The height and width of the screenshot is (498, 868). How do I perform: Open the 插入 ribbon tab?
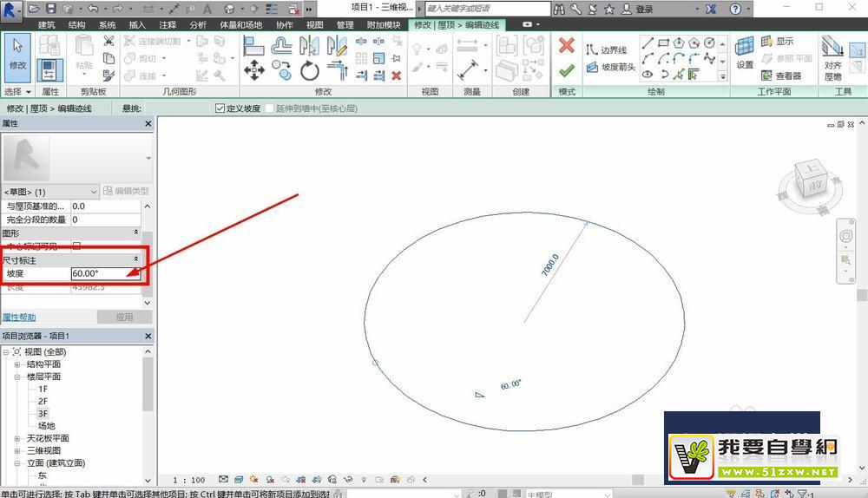coord(137,25)
